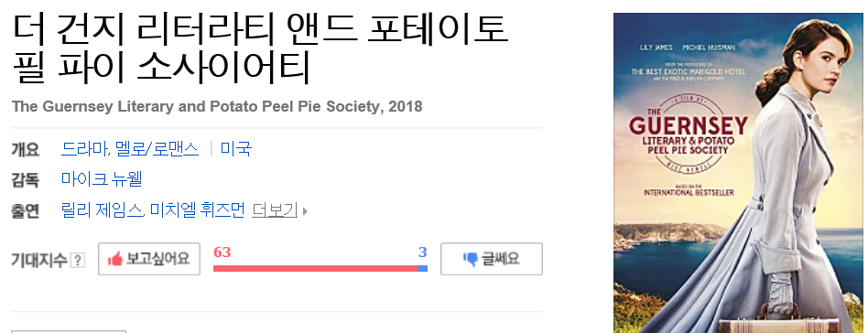Vote with the 글쎄요 button
This screenshot has height=333, width=868.
[492, 258]
